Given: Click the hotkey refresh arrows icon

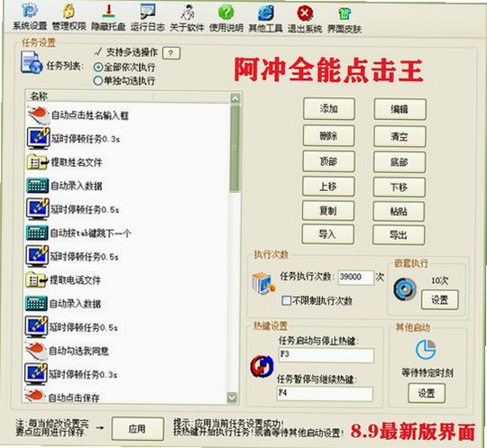Looking at the screenshot, I should coord(262,366).
